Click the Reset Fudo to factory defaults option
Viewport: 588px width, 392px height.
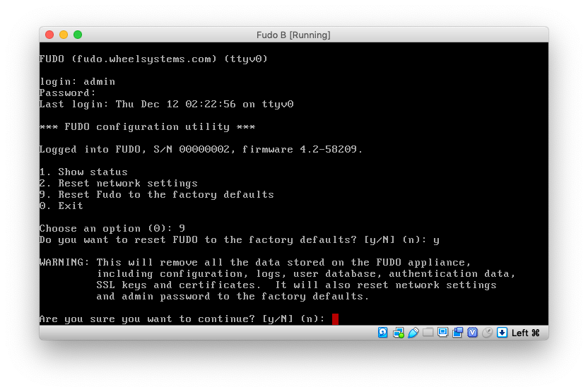click(x=156, y=195)
